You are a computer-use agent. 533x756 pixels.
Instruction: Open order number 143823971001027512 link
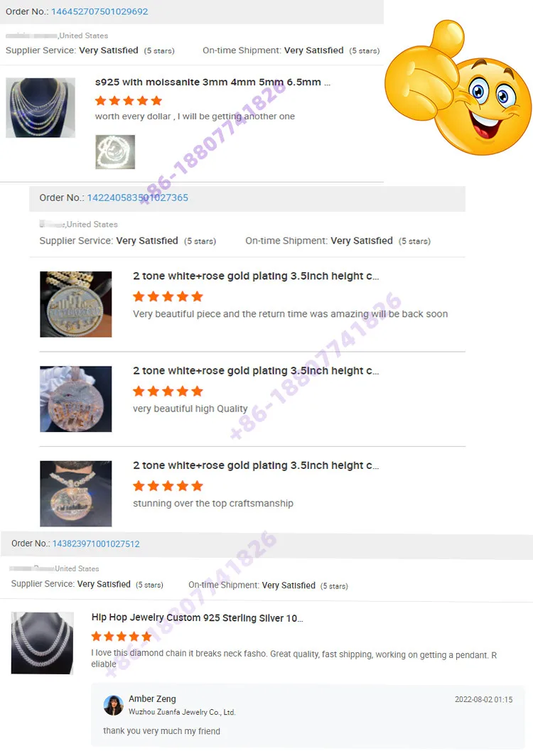(x=96, y=544)
